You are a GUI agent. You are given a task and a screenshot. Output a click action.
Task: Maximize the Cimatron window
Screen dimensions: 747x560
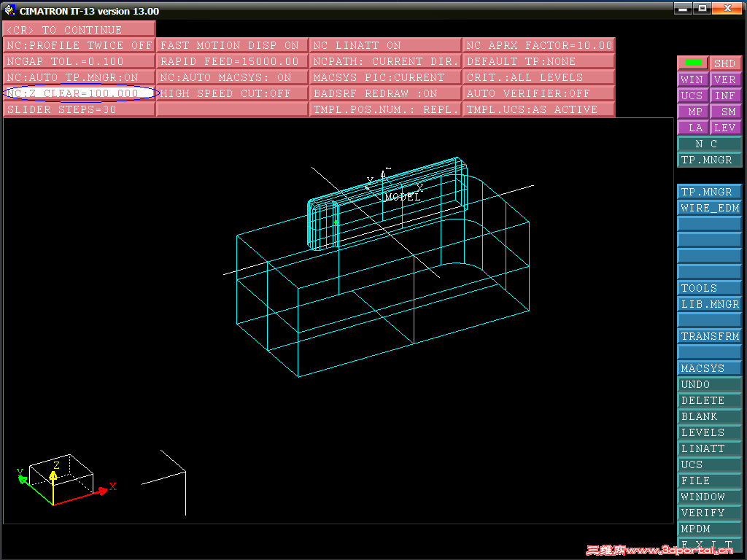(x=703, y=8)
